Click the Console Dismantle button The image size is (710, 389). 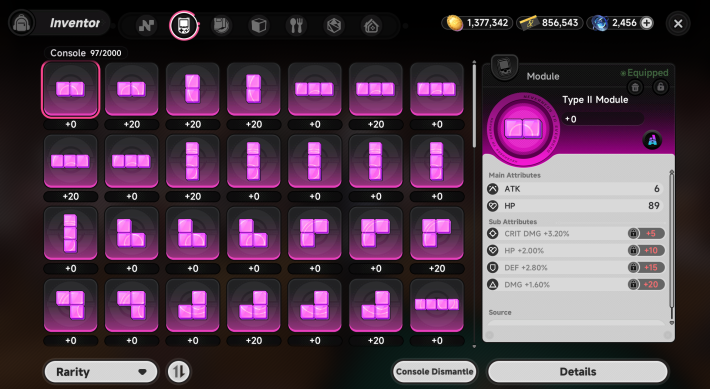point(434,372)
